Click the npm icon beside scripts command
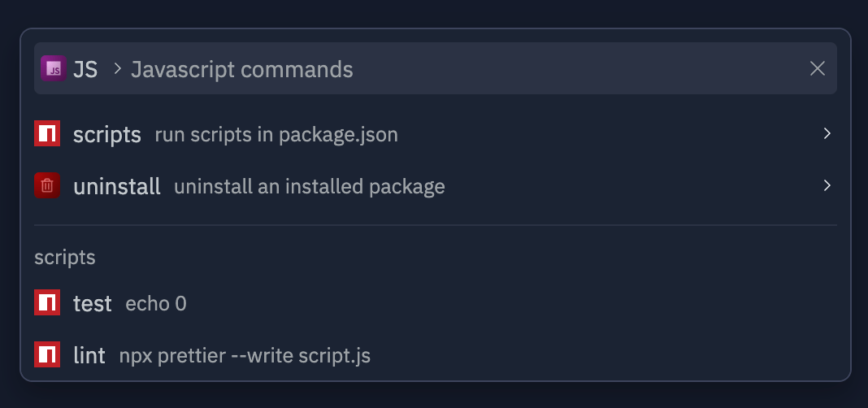 point(47,133)
